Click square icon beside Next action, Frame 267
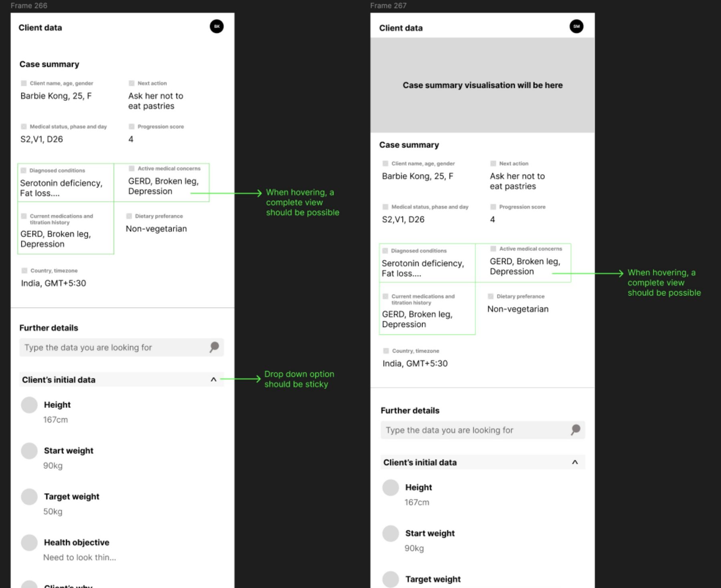721x588 pixels. [493, 163]
